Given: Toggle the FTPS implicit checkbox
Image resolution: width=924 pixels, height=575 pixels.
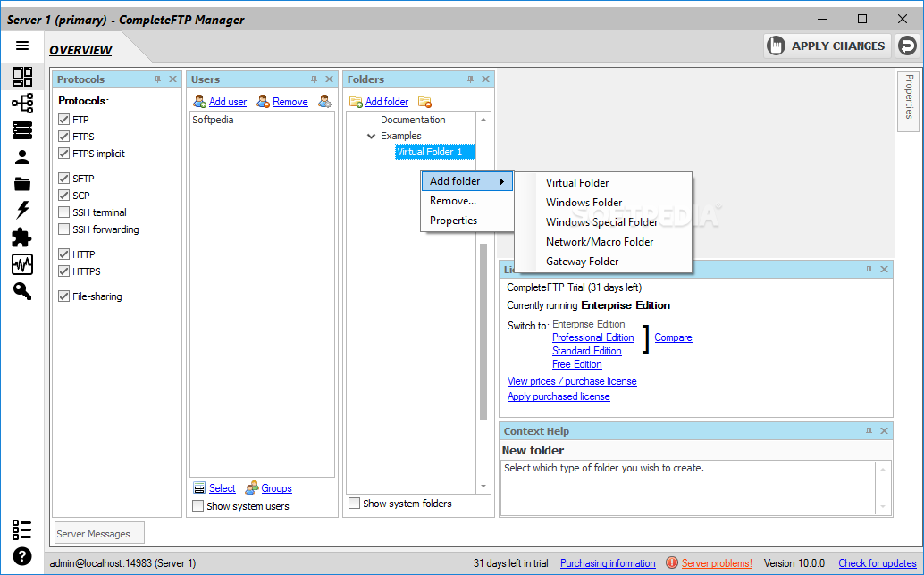Looking at the screenshot, I should click(63, 154).
